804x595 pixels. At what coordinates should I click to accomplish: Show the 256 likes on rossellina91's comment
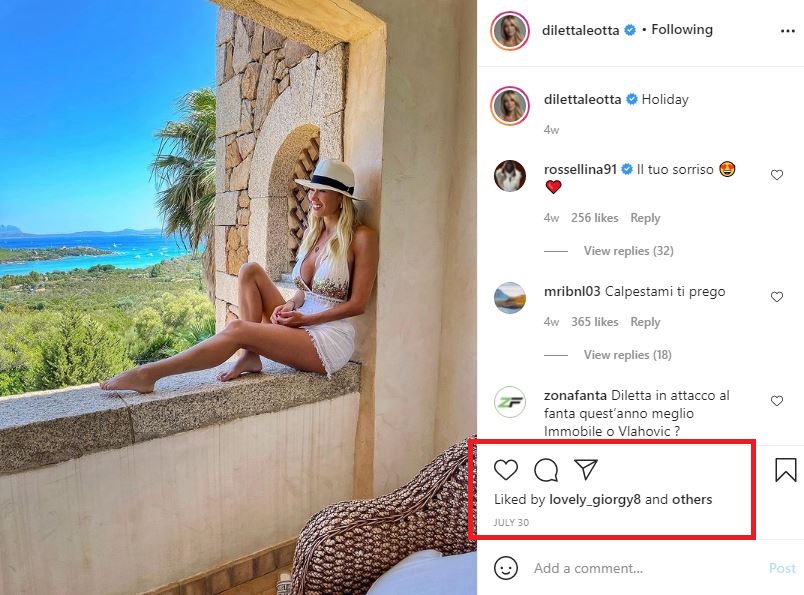[x=595, y=218]
